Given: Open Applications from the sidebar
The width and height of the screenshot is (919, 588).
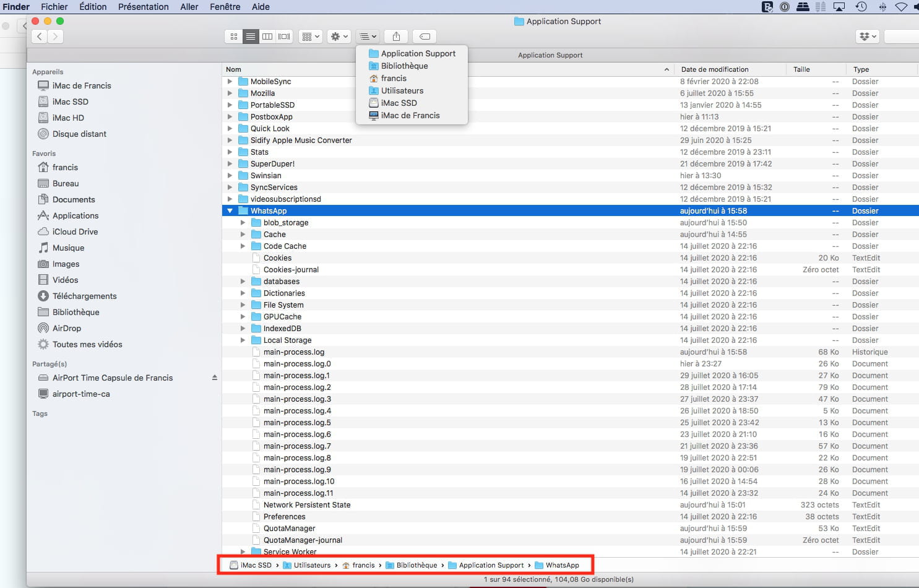Looking at the screenshot, I should pos(76,215).
